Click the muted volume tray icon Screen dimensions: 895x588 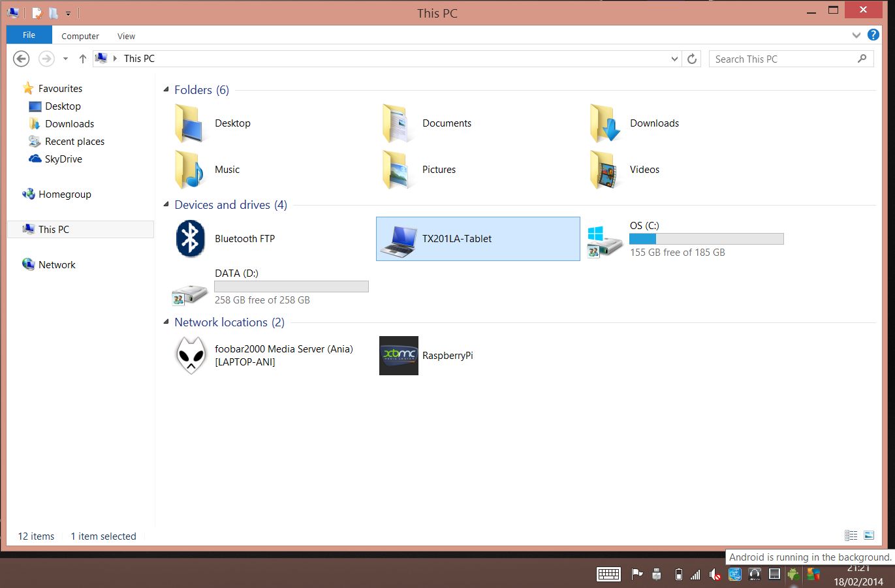pos(715,574)
